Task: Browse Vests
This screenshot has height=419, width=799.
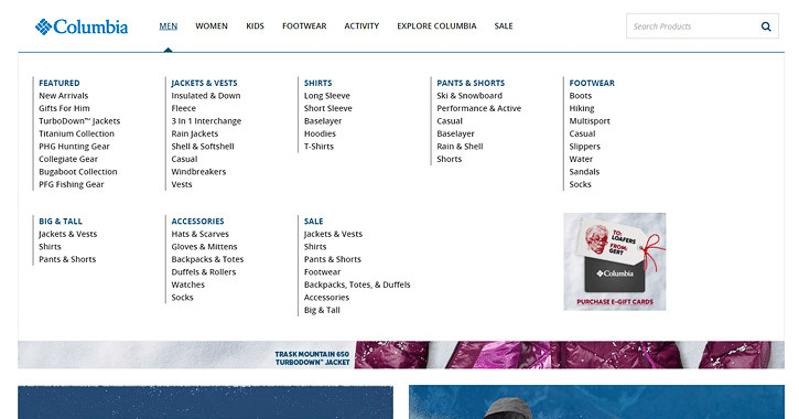Action: (182, 185)
